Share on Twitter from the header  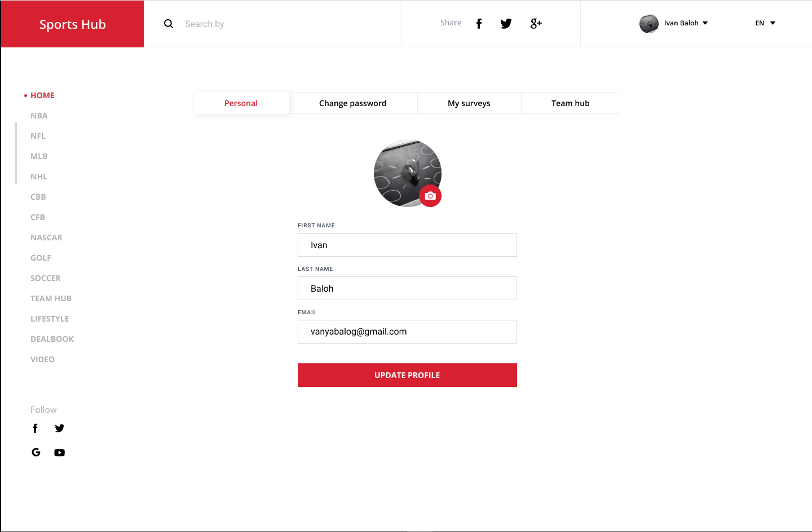pos(506,24)
